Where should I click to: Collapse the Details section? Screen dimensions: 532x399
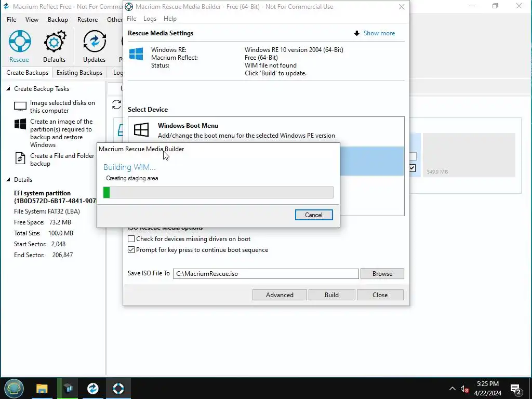click(8, 179)
